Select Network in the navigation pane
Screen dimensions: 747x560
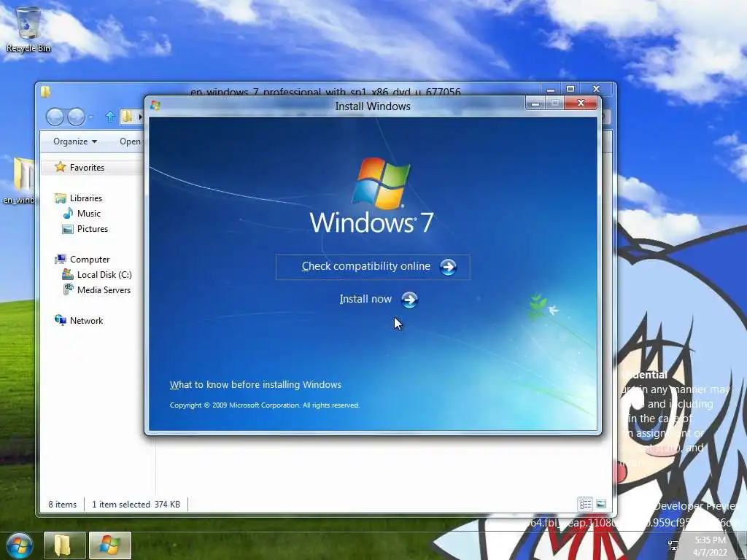point(86,321)
